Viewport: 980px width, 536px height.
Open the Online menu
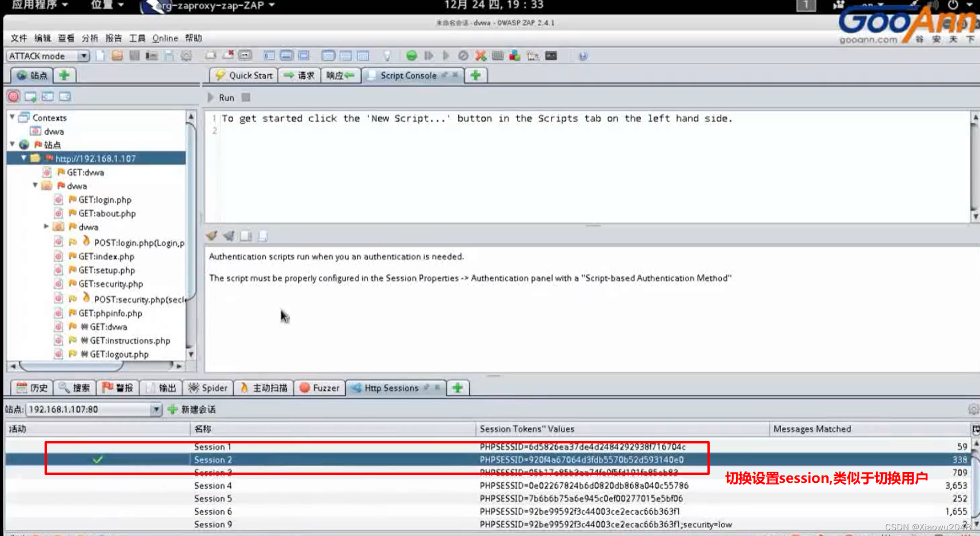tap(165, 38)
